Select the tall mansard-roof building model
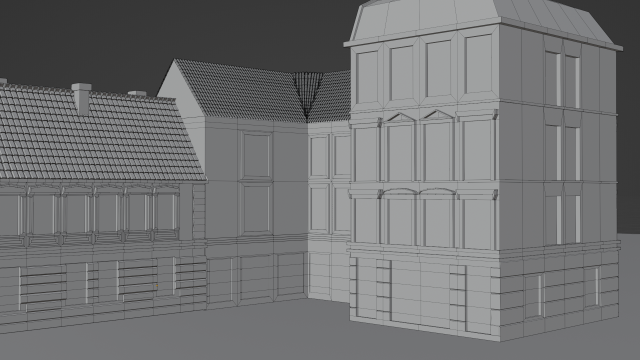 pos(484,171)
